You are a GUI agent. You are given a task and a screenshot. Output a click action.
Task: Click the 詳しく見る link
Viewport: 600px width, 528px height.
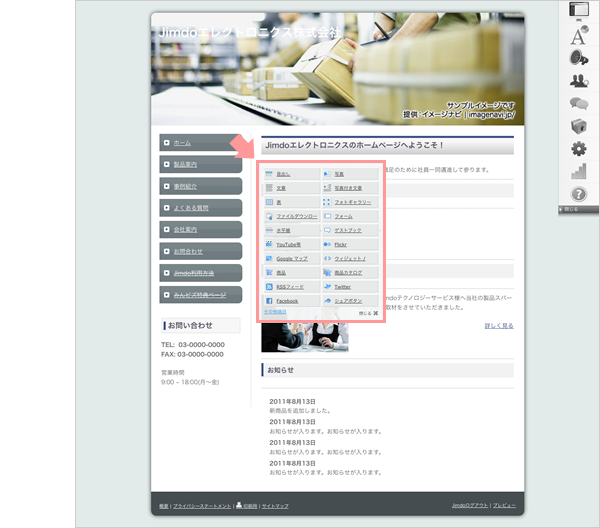[x=499, y=326]
